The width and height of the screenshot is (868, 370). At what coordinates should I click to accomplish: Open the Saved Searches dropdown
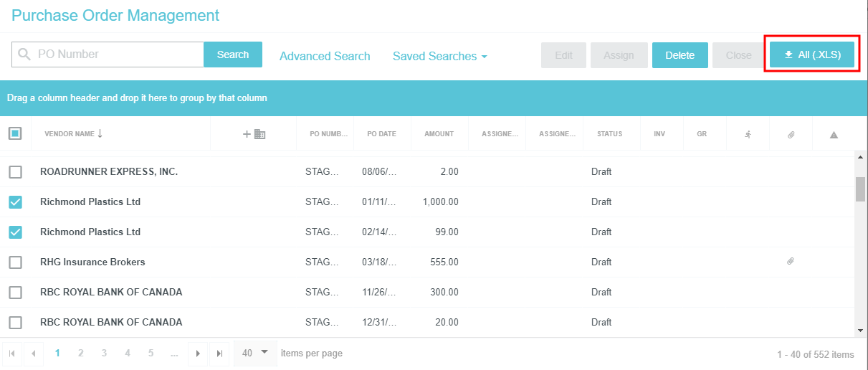[439, 56]
